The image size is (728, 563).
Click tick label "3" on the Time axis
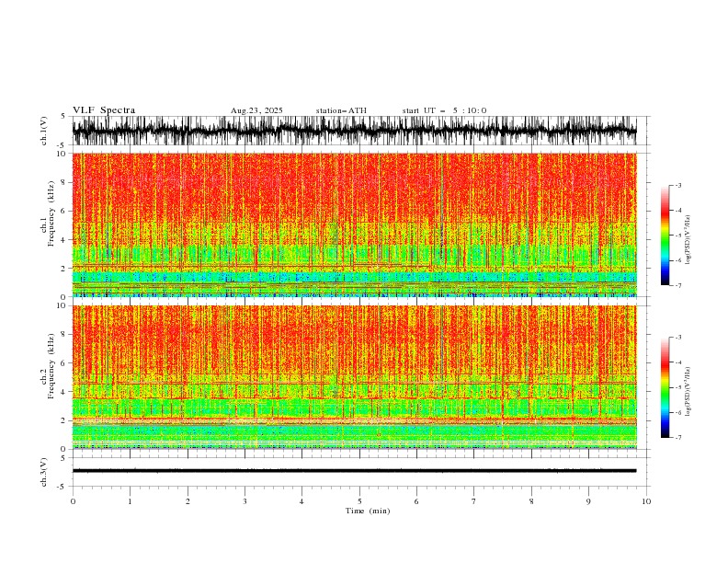(245, 501)
